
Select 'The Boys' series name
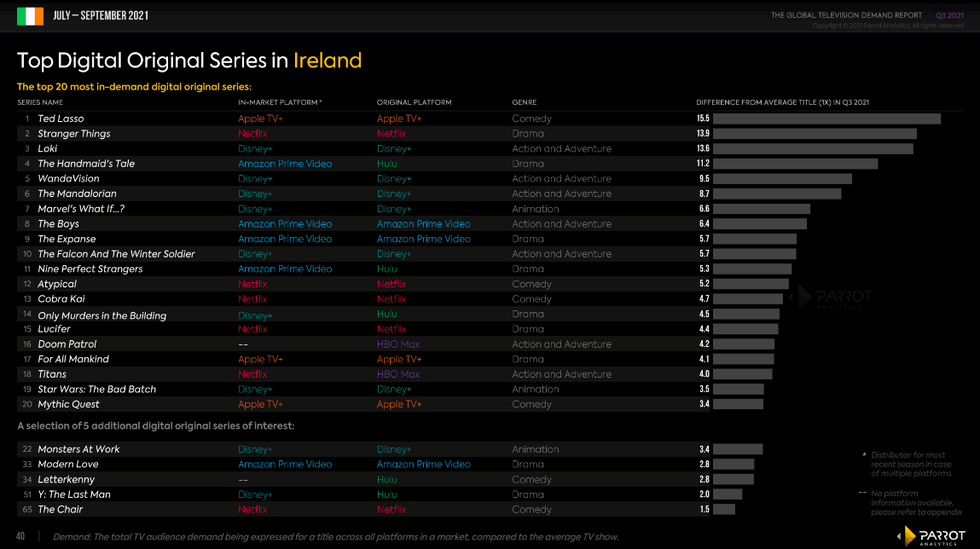[x=58, y=223]
